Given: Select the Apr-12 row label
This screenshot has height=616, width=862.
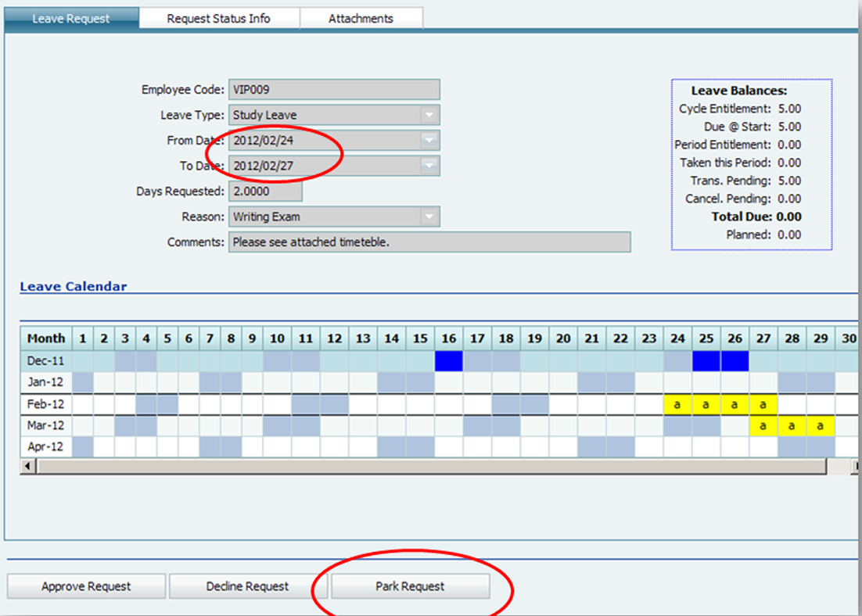Looking at the screenshot, I should [x=46, y=447].
